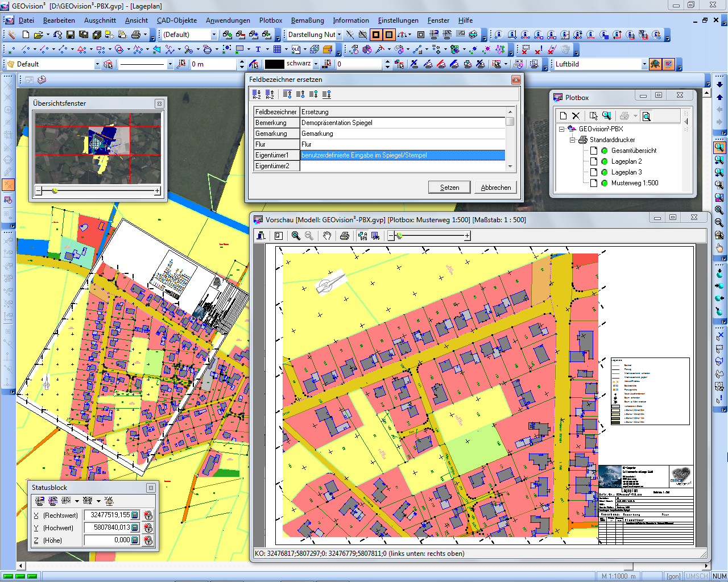Viewport: 728px width, 582px height.
Task: Open the Darstellung Nut dropdown
Action: coord(340,35)
